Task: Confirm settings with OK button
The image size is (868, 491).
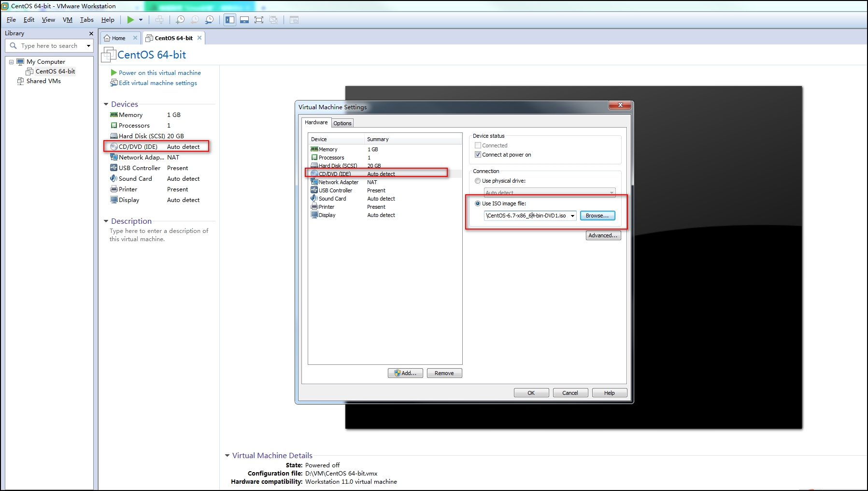Action: tap(531, 393)
